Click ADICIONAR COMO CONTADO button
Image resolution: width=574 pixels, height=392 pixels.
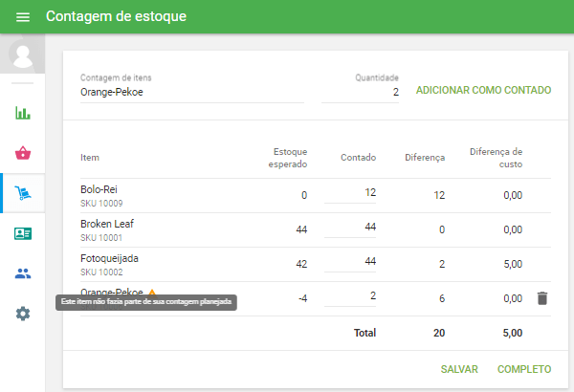(483, 91)
